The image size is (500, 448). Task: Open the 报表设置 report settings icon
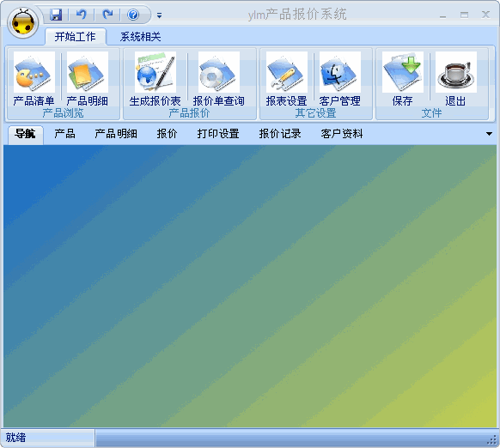pyautogui.click(x=287, y=72)
